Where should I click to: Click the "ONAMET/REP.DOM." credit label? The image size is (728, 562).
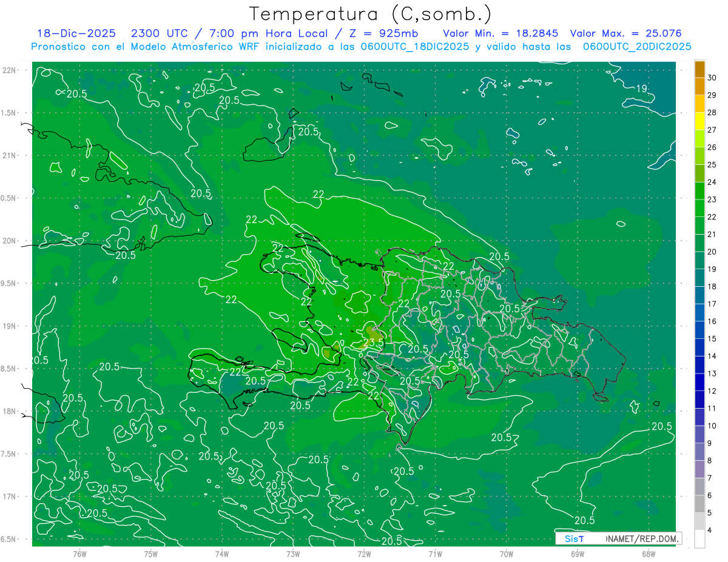point(642,538)
